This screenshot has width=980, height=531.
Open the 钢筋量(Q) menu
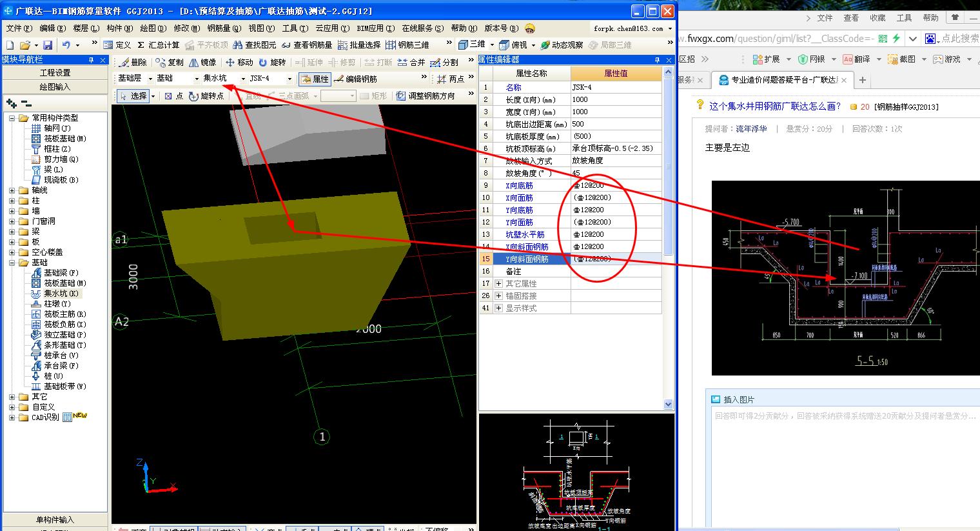[224, 28]
